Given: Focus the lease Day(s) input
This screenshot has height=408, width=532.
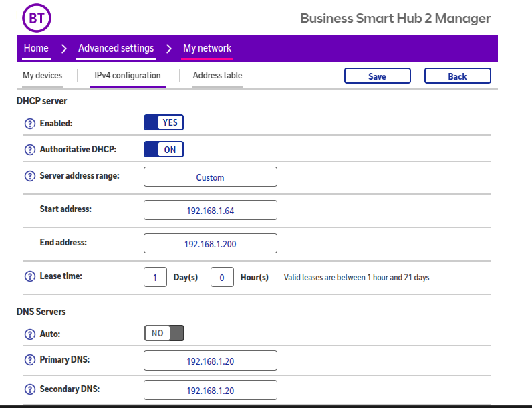Looking at the screenshot, I should coord(155,277).
